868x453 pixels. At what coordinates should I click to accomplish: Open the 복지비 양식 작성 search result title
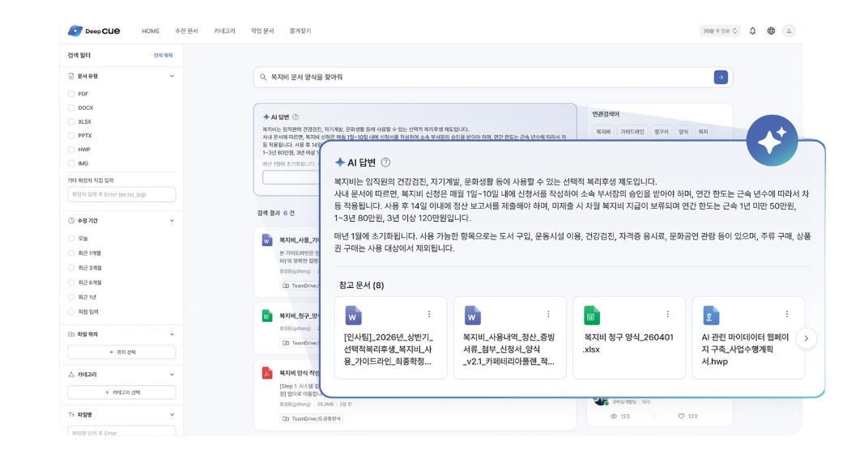pos(300,374)
